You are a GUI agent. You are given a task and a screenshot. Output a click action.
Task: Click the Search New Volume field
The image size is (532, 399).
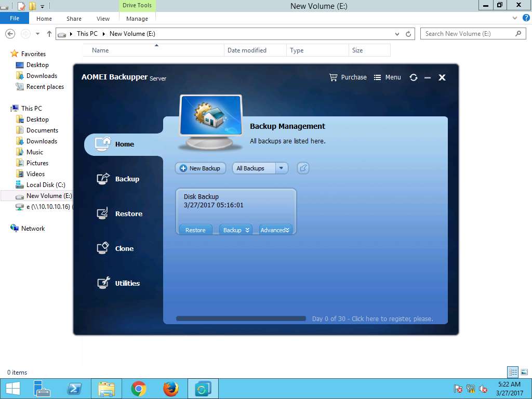pyautogui.click(x=473, y=34)
